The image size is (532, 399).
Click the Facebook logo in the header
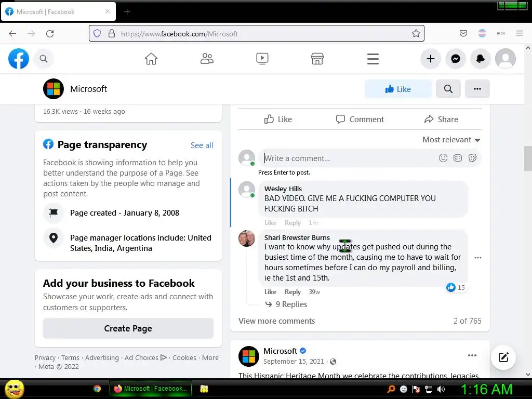coord(19,59)
